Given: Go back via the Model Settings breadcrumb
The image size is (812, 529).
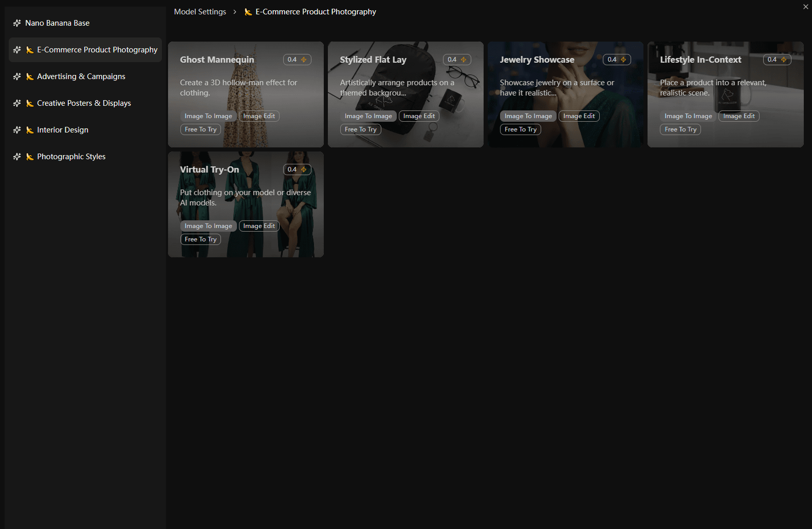Looking at the screenshot, I should tap(200, 12).
